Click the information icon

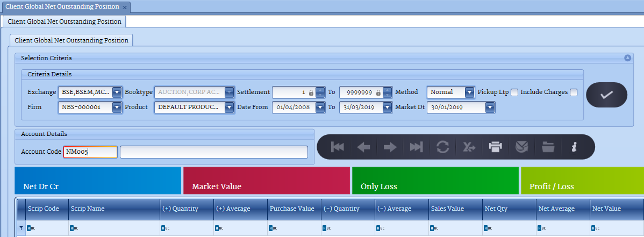click(x=574, y=147)
